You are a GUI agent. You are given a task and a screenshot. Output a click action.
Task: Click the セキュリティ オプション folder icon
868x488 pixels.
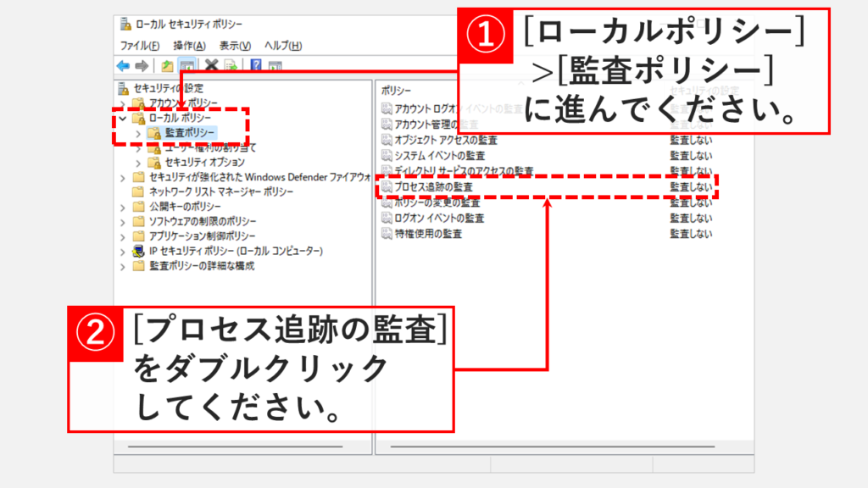click(x=153, y=162)
